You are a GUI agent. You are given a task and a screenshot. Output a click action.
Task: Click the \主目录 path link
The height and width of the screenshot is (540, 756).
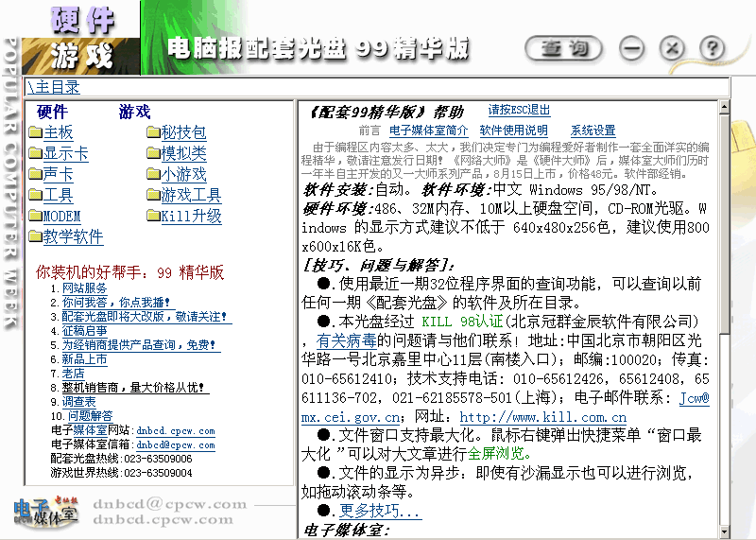pos(53,87)
